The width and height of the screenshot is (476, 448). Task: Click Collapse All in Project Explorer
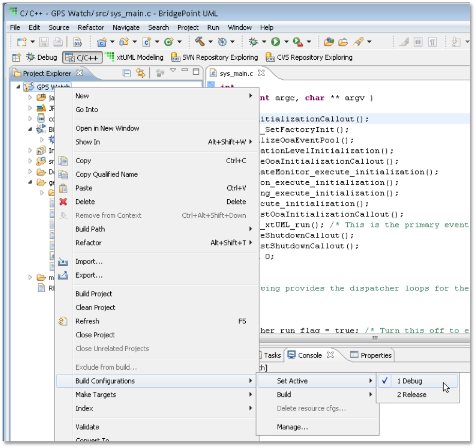click(x=127, y=73)
